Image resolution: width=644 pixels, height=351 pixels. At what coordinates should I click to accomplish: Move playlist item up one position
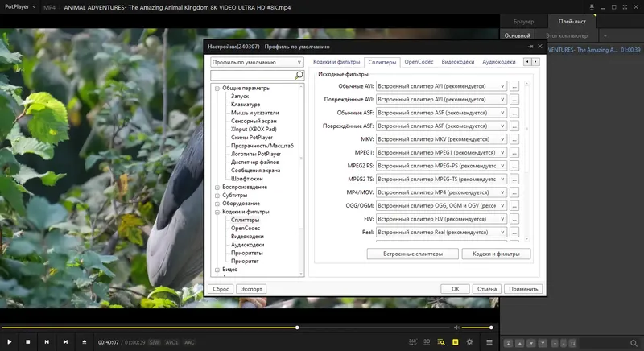[x=519, y=343]
